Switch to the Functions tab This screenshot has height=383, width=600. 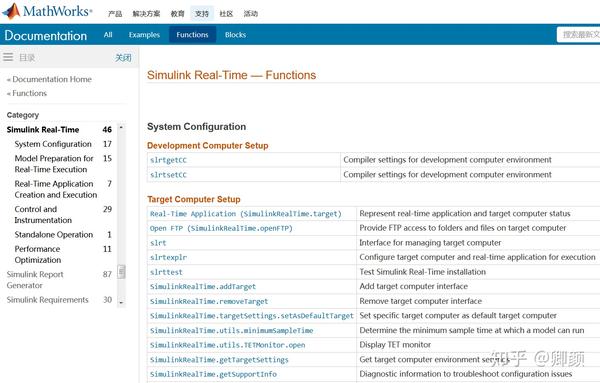192,35
